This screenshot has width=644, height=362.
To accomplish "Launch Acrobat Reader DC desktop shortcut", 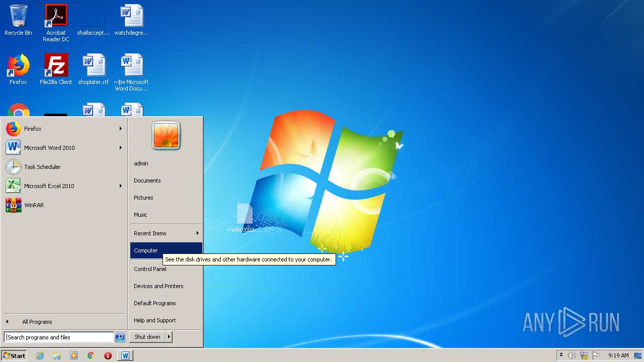I will pyautogui.click(x=56, y=23).
